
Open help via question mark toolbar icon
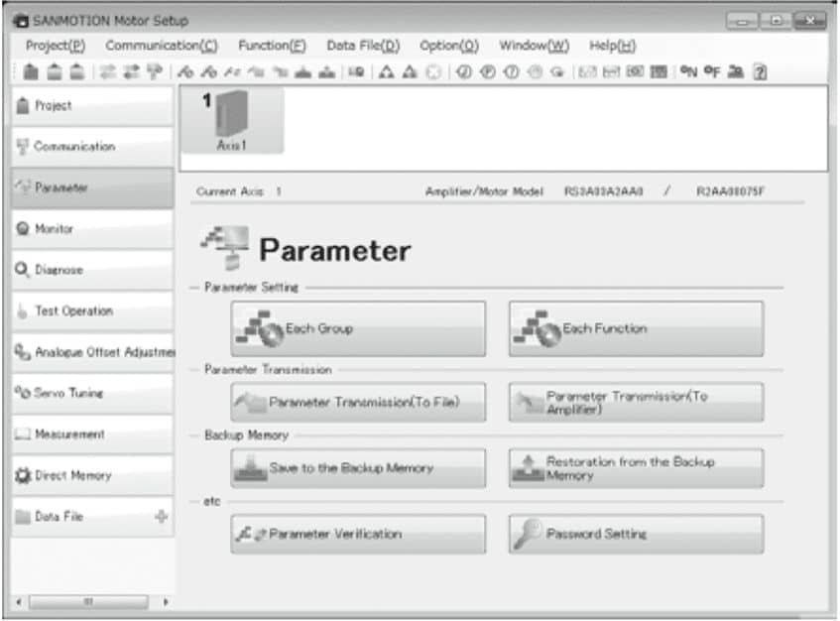coord(760,71)
